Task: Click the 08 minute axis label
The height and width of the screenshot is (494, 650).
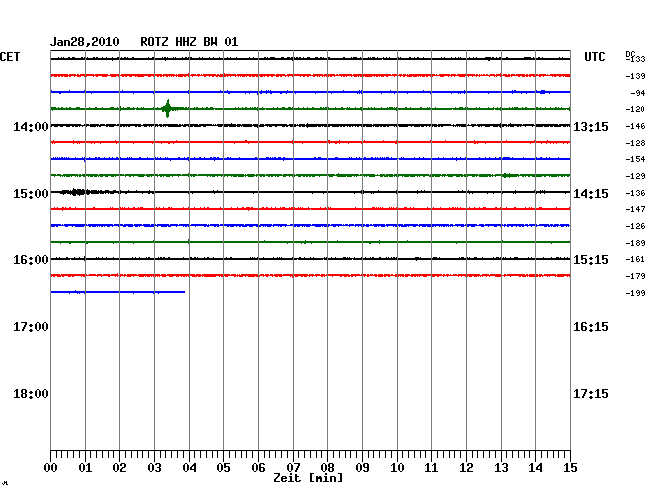Action: [x=327, y=468]
